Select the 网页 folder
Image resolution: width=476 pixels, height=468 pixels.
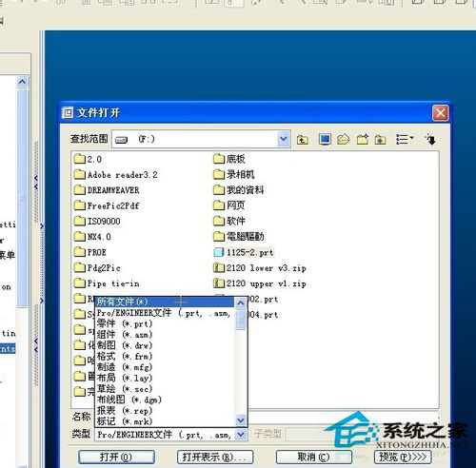click(229, 205)
